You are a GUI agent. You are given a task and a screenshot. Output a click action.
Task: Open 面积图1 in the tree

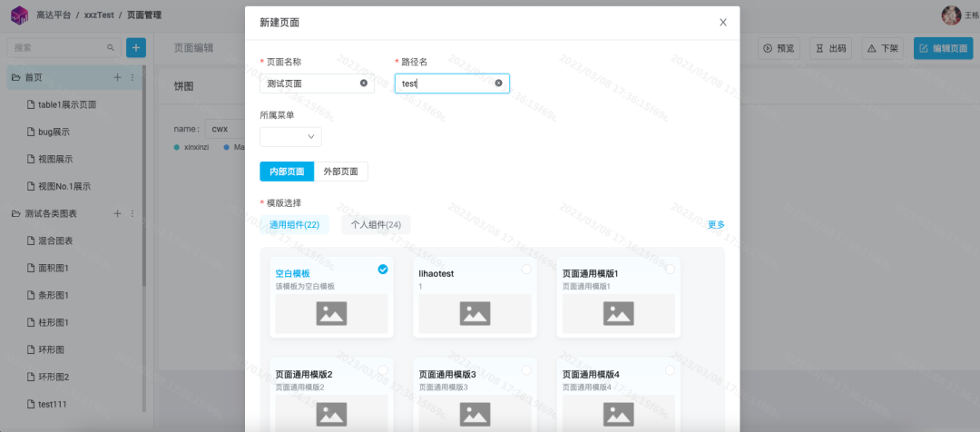pos(54,269)
